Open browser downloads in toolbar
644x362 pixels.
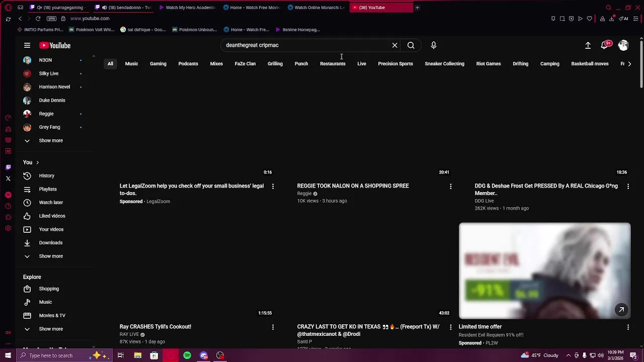pyautogui.click(x=611, y=19)
